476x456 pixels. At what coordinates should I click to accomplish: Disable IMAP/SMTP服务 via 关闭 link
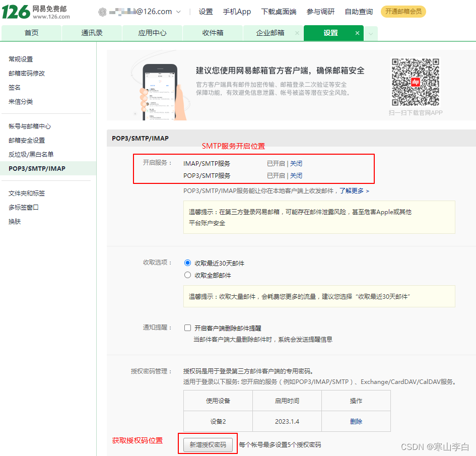(x=295, y=163)
